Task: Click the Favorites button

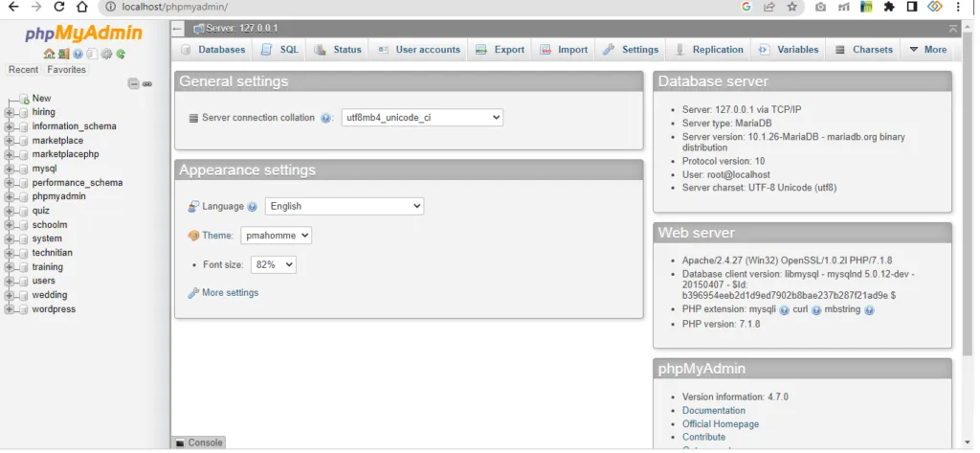Action: (66, 70)
